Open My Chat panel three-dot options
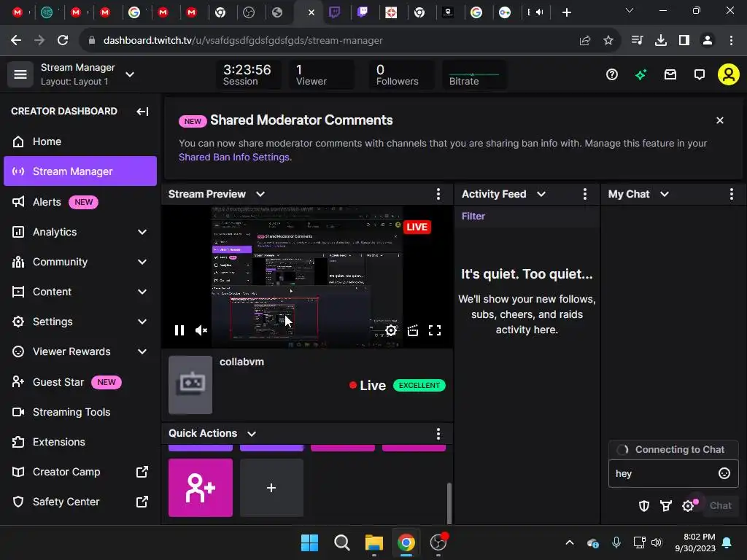 pyautogui.click(x=731, y=194)
